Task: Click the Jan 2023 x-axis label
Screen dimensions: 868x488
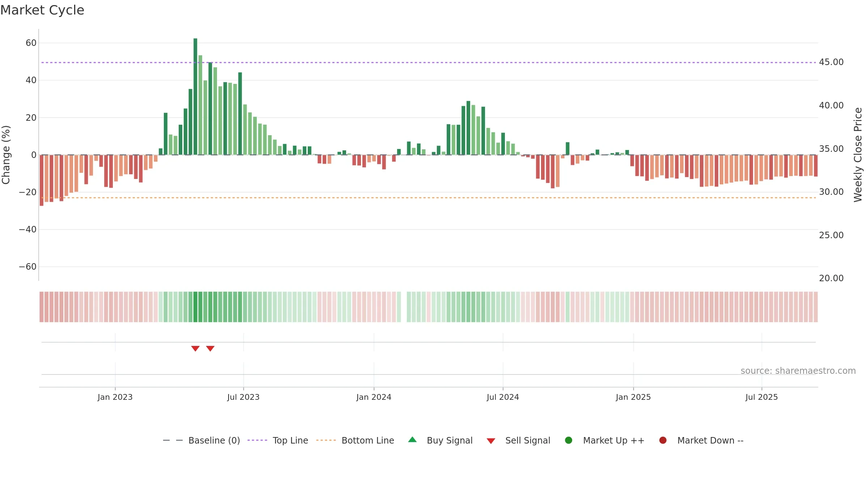Action: coord(115,397)
